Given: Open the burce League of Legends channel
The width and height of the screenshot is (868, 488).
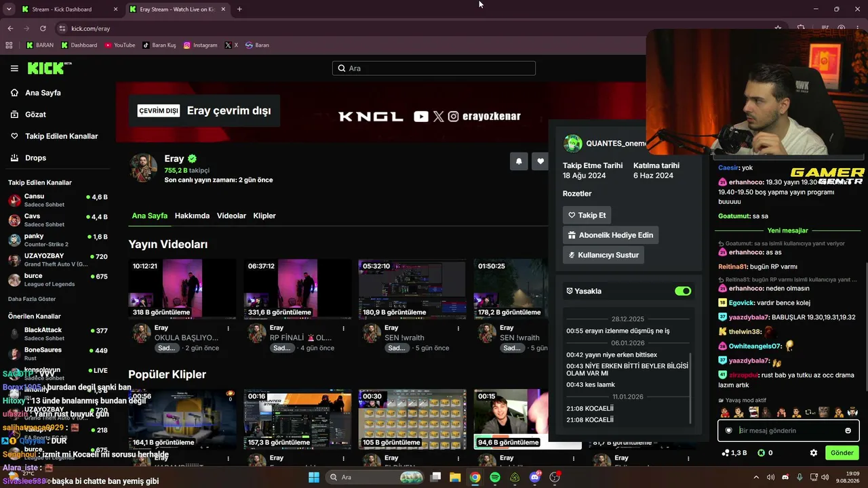Looking at the screenshot, I should [58, 280].
